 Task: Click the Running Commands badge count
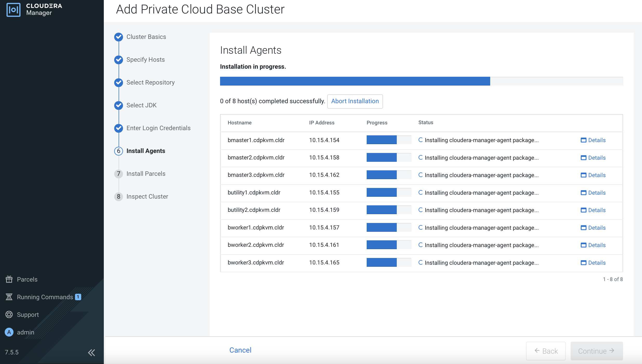(78, 297)
